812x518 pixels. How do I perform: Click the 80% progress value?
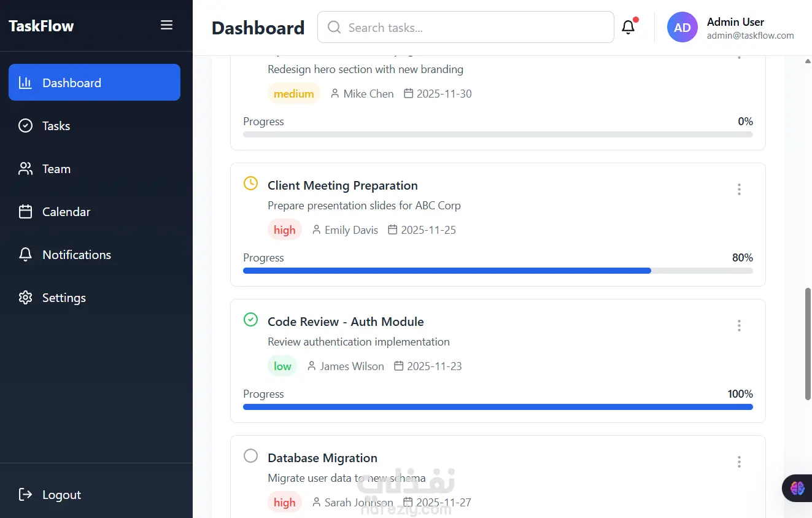point(743,258)
